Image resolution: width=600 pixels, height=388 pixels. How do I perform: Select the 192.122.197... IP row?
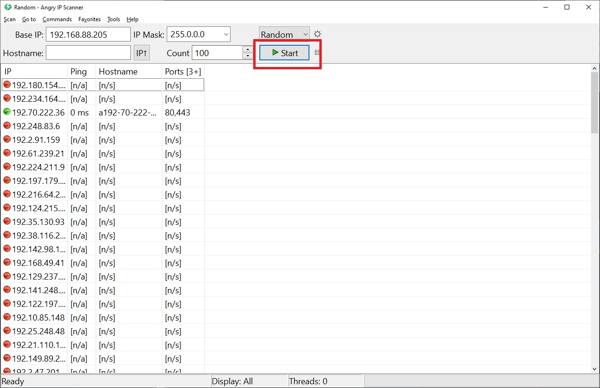103,304
